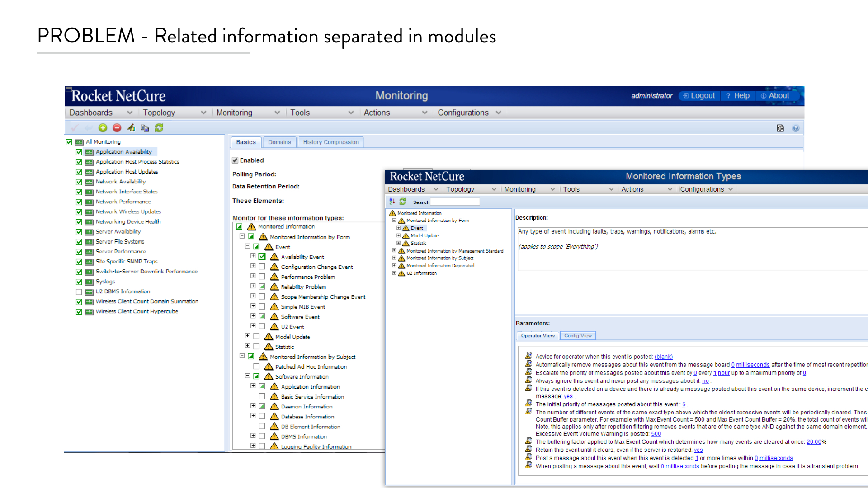Image resolution: width=868 pixels, height=488 pixels.
Task: Click the Syslogs monitor icon
Action: [89, 282]
